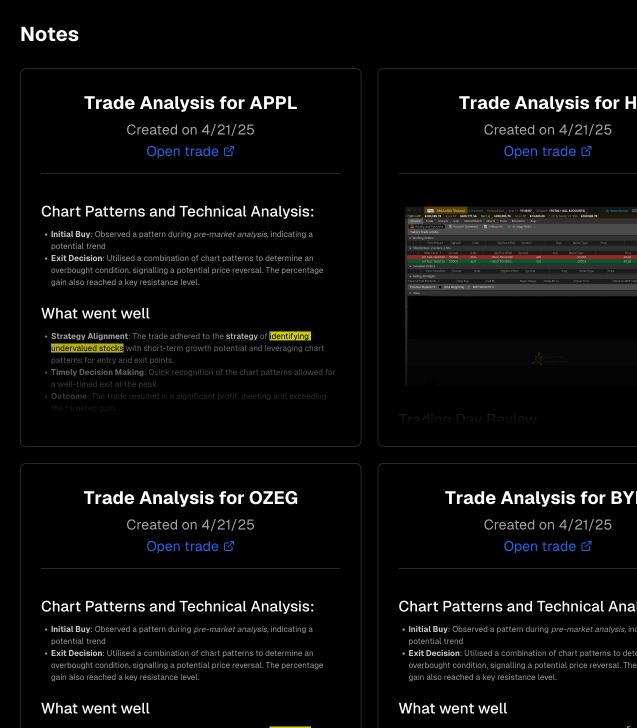Image resolution: width=637 pixels, height=728 pixels.
Task: Open trade link in OZEG note
Action: click(190, 546)
